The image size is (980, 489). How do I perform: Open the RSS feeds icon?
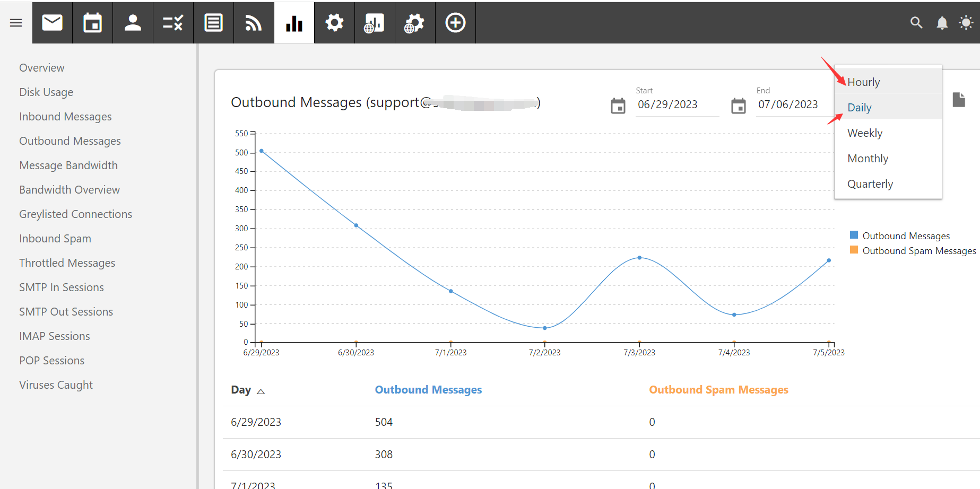pos(254,23)
